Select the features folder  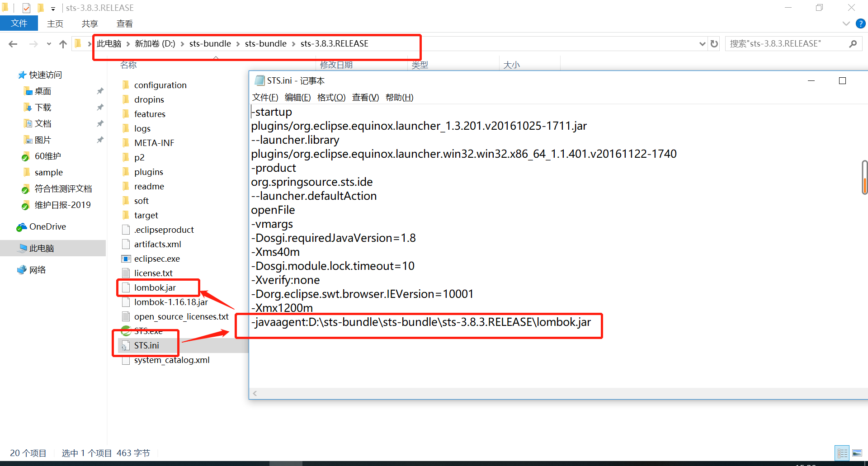pos(150,114)
